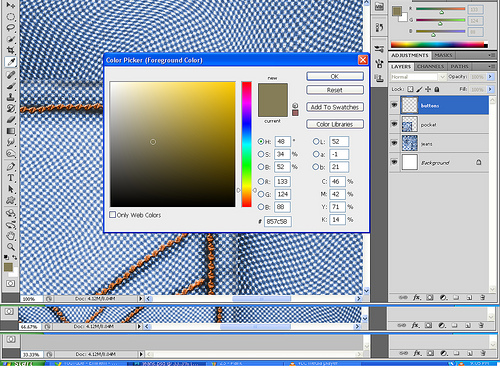Switch to the Channels tab
Screen dimensions: 500x375
coord(430,66)
